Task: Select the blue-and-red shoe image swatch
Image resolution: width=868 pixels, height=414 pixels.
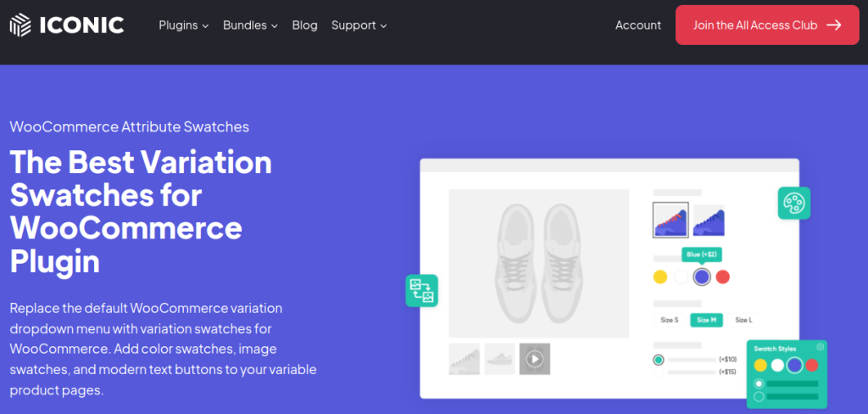Action: [670, 220]
